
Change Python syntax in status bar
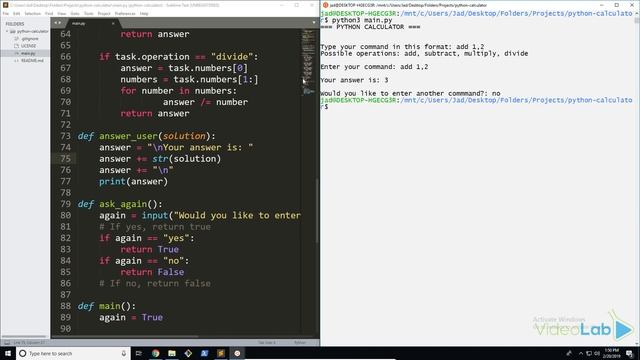coord(300,342)
